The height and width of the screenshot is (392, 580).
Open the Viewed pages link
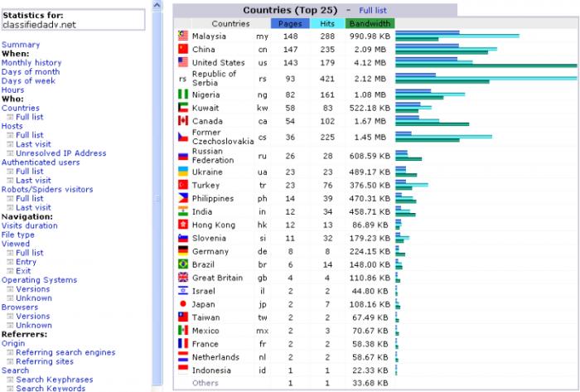click(16, 244)
